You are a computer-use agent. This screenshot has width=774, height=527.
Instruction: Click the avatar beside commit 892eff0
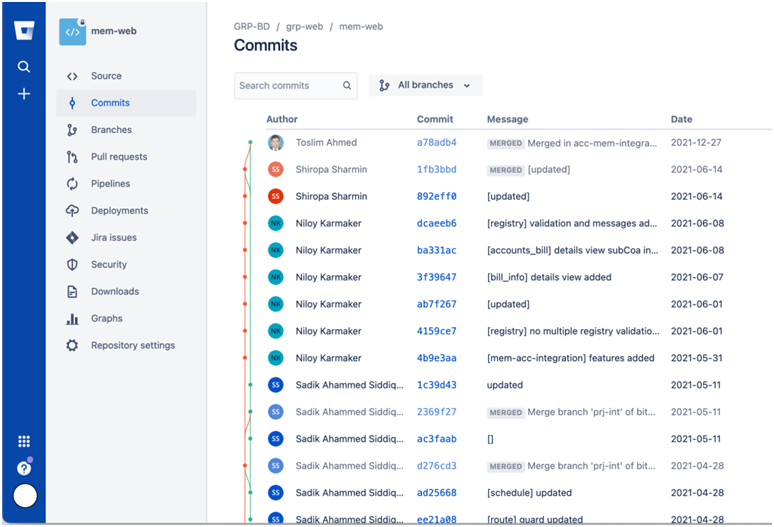tap(275, 196)
